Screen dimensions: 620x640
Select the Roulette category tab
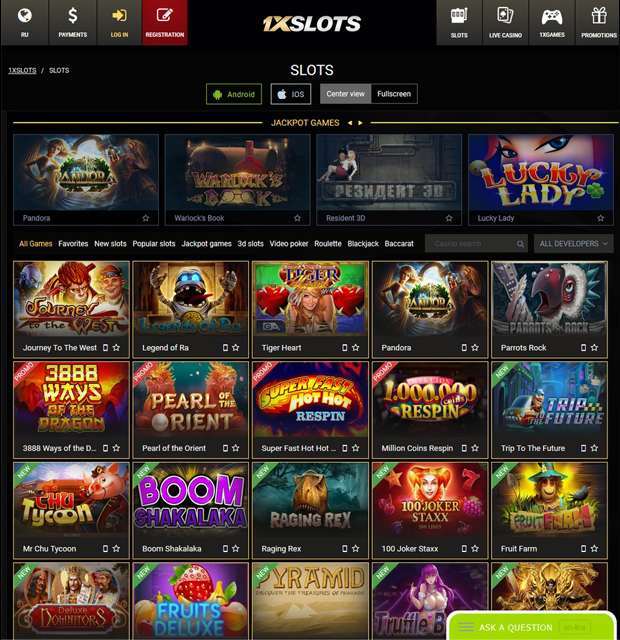(328, 244)
